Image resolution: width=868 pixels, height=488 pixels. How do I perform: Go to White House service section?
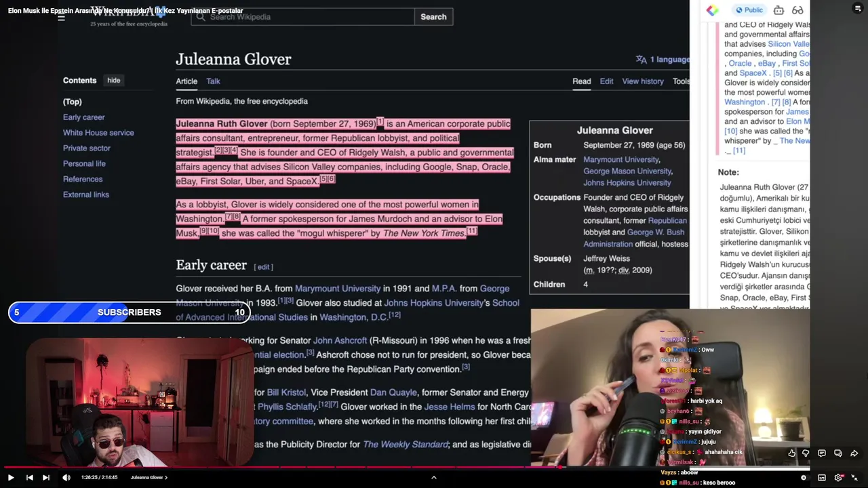tap(98, 133)
